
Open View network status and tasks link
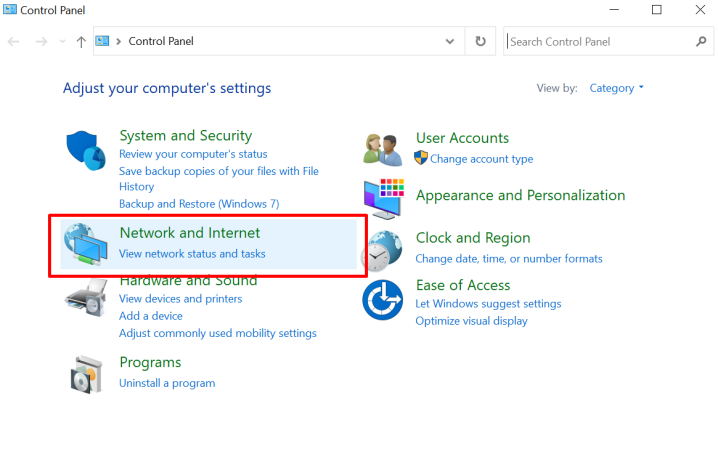(x=192, y=254)
